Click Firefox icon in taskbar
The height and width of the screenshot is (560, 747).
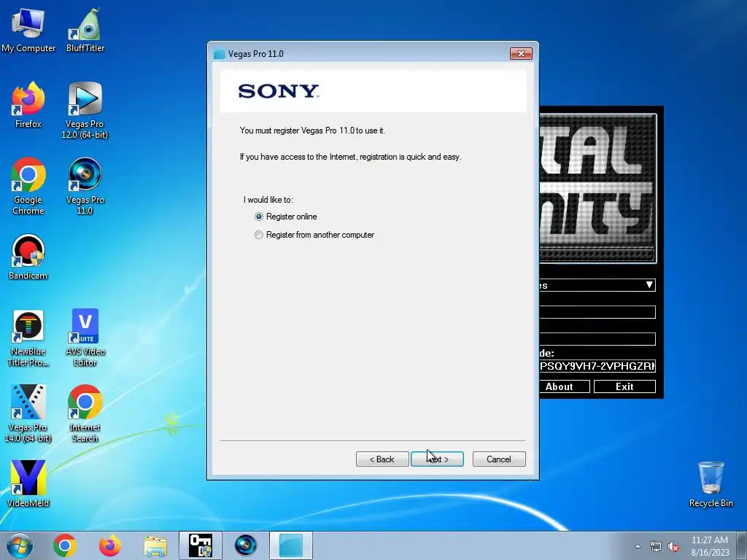coord(109,545)
